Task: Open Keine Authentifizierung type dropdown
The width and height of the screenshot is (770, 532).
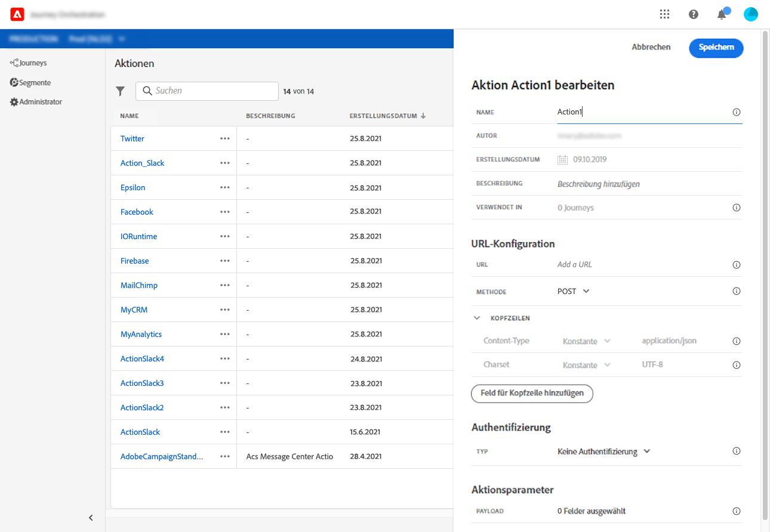Action: pos(604,451)
